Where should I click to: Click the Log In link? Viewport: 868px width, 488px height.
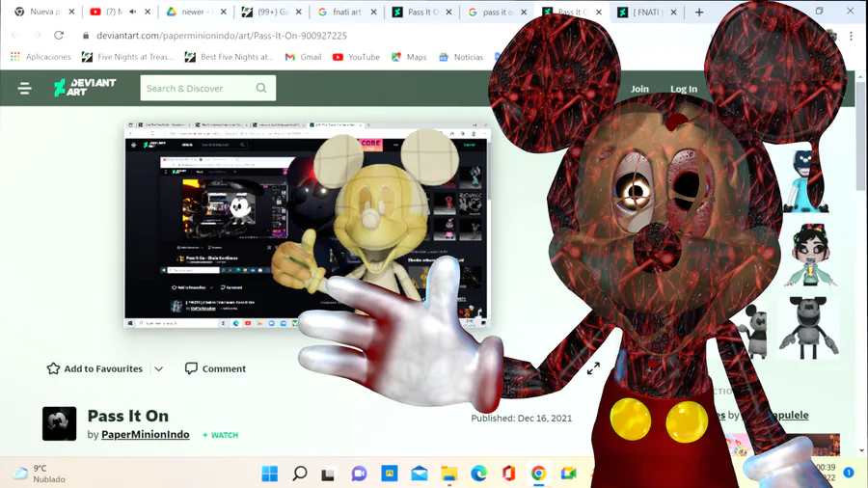pyautogui.click(x=684, y=89)
